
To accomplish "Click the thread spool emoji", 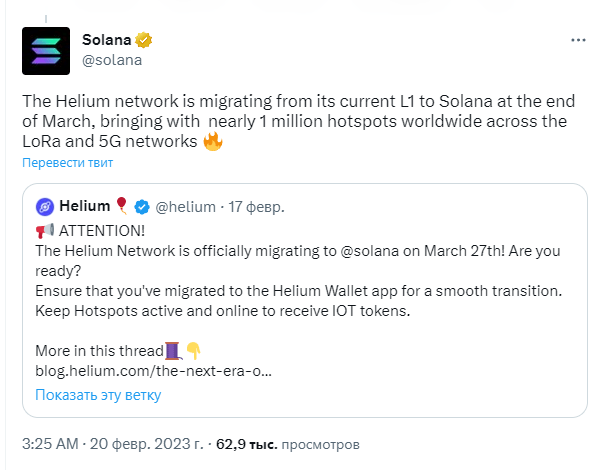I will 173,351.
